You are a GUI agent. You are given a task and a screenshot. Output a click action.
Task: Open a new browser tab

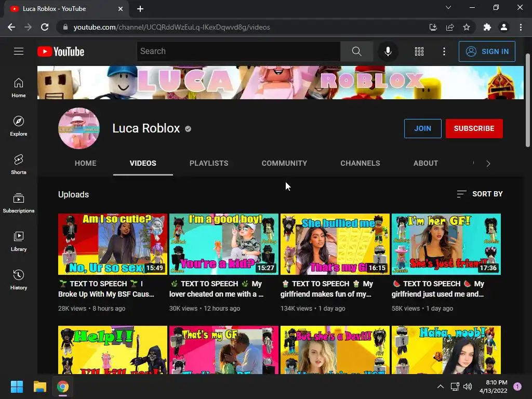click(140, 9)
